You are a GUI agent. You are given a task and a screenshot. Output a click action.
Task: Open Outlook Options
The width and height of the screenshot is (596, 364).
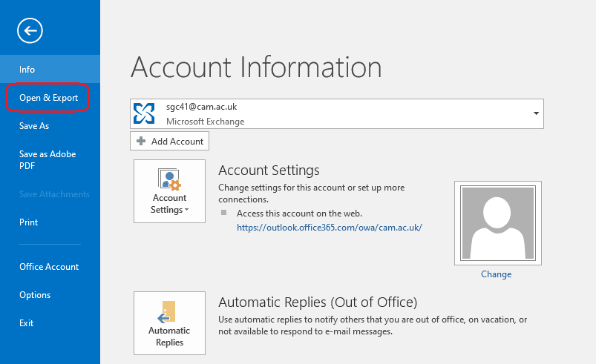click(x=35, y=295)
